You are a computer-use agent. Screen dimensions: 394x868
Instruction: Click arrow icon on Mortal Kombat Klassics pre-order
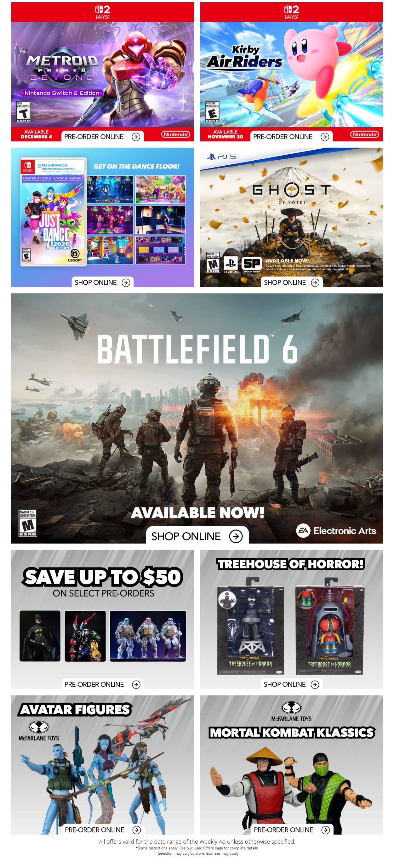click(x=325, y=830)
